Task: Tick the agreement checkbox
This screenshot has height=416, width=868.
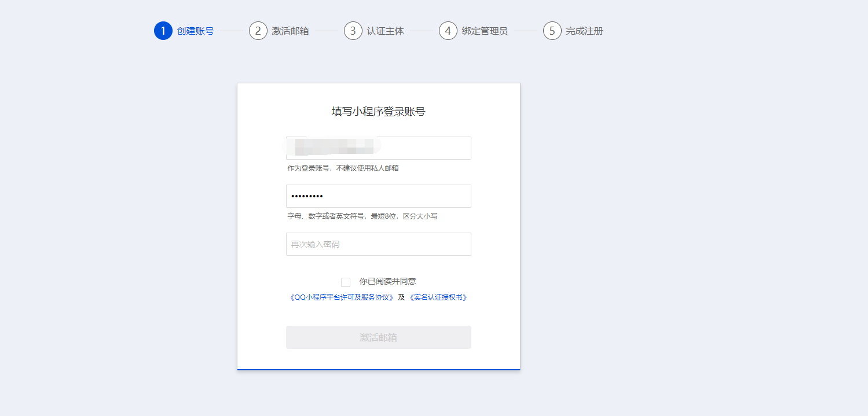Action: [346, 282]
